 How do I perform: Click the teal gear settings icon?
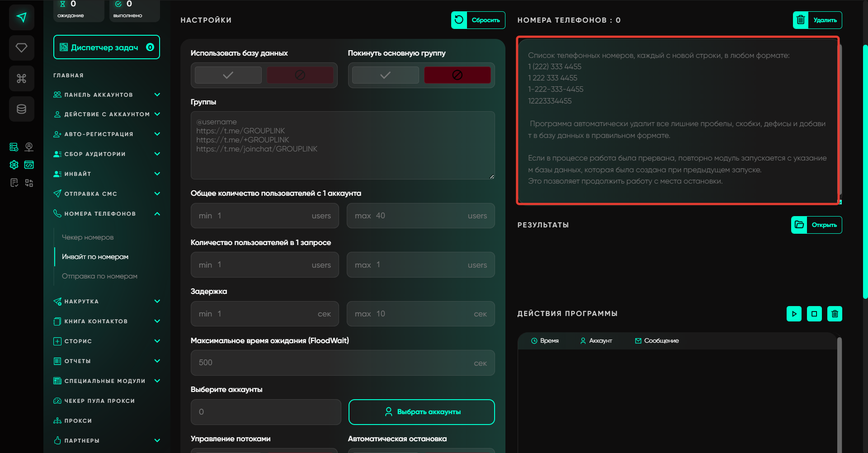pos(14,165)
